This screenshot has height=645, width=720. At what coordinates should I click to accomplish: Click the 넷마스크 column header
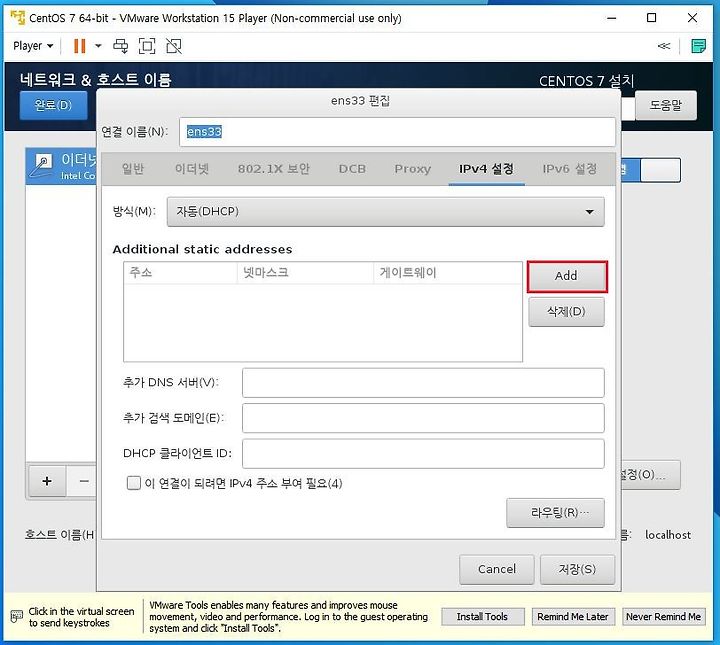coord(305,273)
